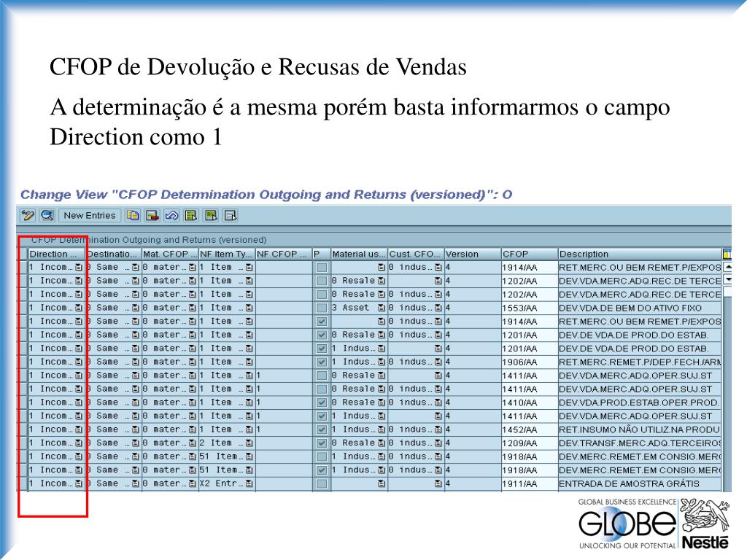Viewport: 747px width, 560px height.
Task: Click the '1911/AA' CFOP cell
Action: point(530,483)
